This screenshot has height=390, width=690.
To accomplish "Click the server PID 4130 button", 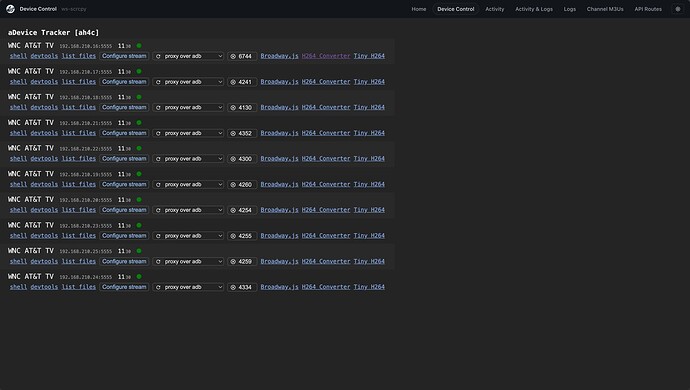I will (242, 107).
